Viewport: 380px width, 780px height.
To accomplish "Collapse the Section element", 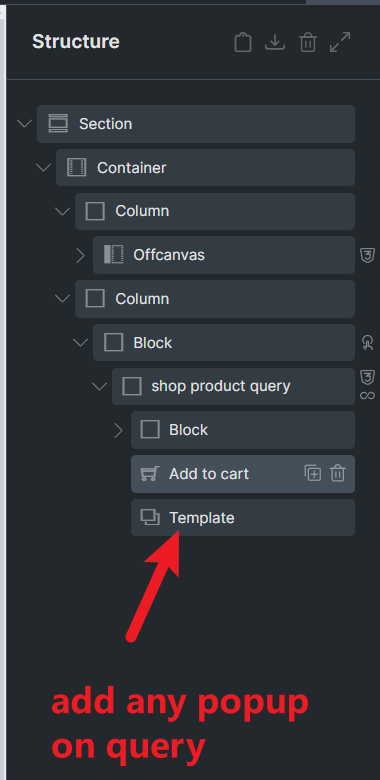I will [x=24, y=123].
